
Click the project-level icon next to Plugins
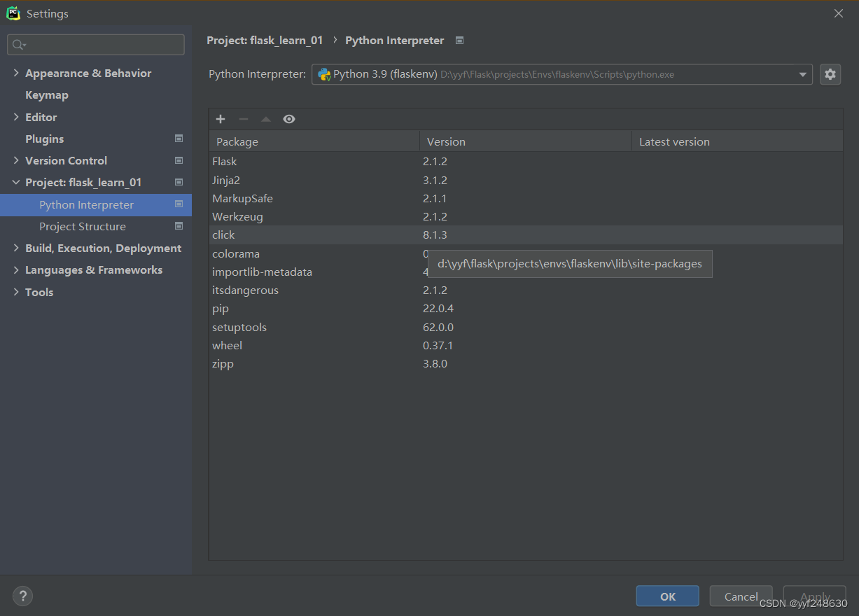point(179,139)
